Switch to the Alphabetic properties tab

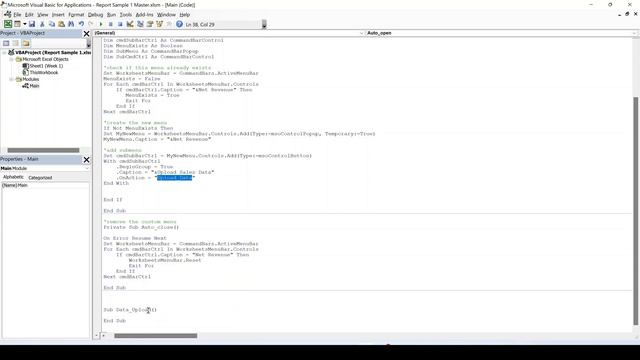[x=13, y=177]
